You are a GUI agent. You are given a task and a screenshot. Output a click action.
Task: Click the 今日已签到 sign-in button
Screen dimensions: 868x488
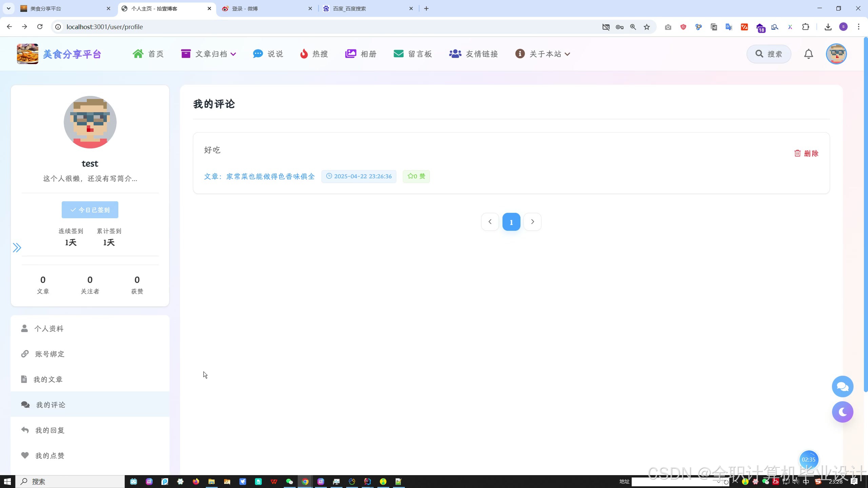[90, 210]
